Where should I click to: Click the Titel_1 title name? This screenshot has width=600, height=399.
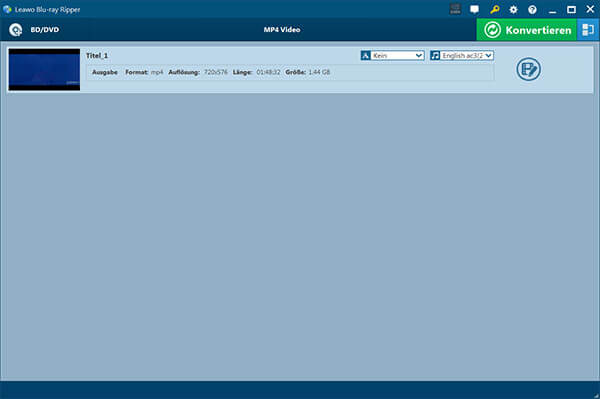(x=97, y=56)
